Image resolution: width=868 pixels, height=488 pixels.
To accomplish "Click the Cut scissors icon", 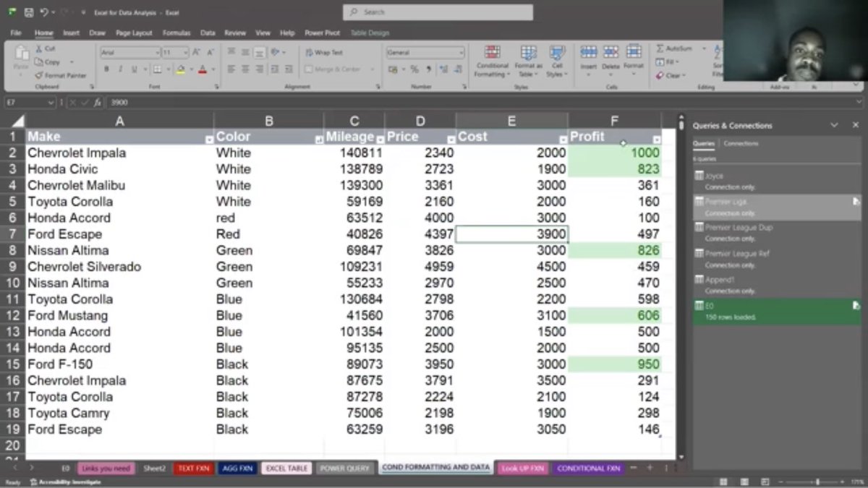I will click(39, 48).
